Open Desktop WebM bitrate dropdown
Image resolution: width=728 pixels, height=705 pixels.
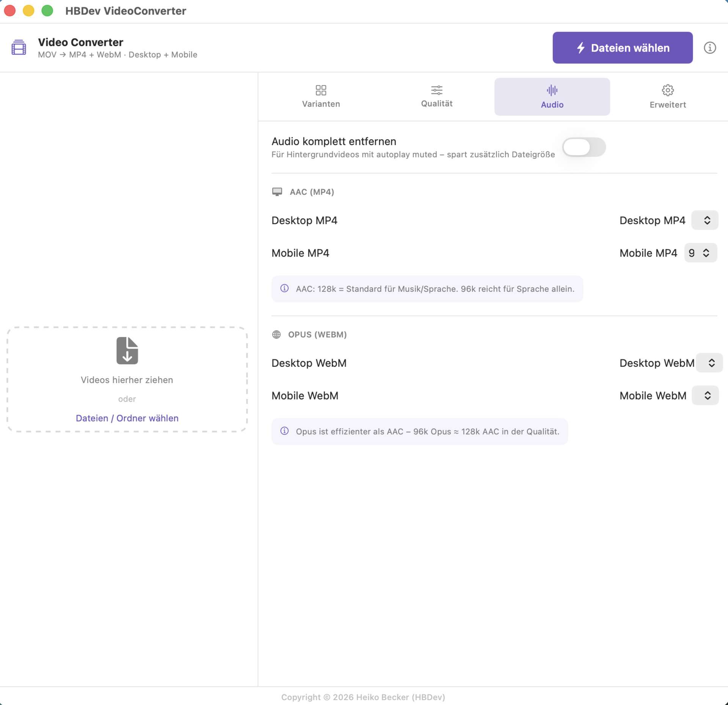click(709, 363)
